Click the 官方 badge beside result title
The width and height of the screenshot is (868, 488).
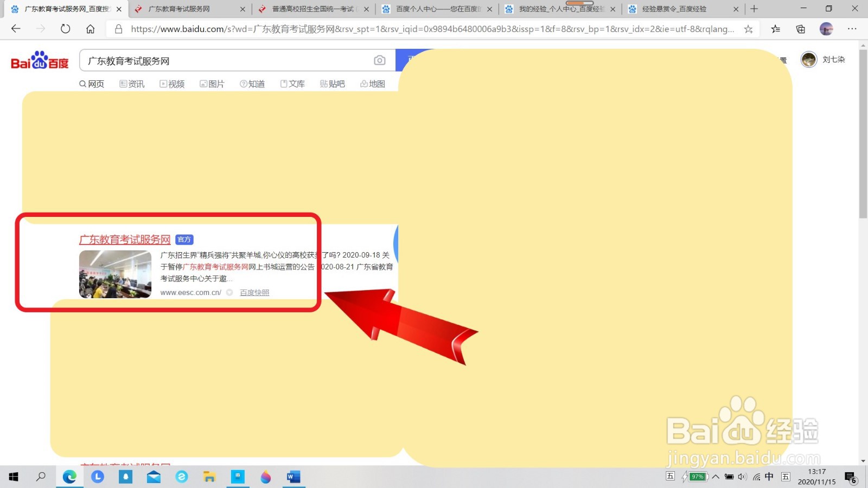point(184,240)
